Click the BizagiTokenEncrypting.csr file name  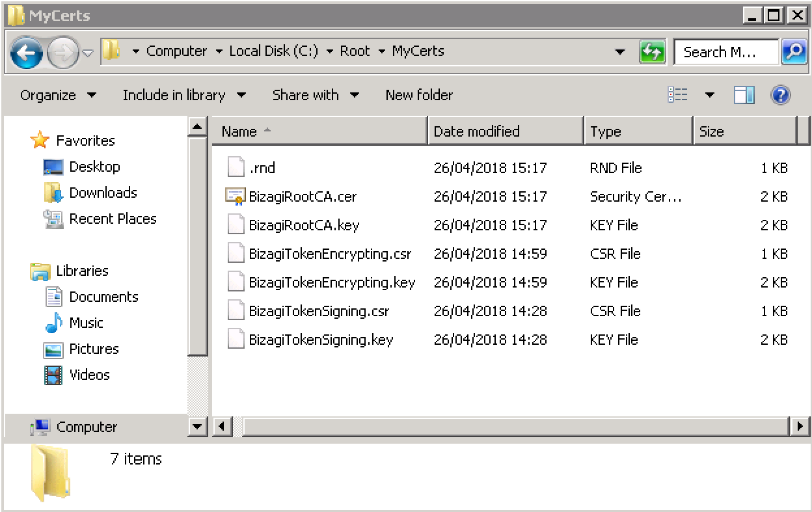coord(330,254)
